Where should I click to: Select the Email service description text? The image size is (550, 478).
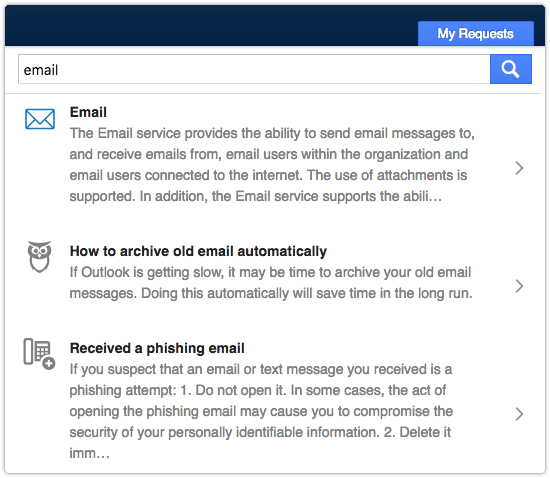272,165
